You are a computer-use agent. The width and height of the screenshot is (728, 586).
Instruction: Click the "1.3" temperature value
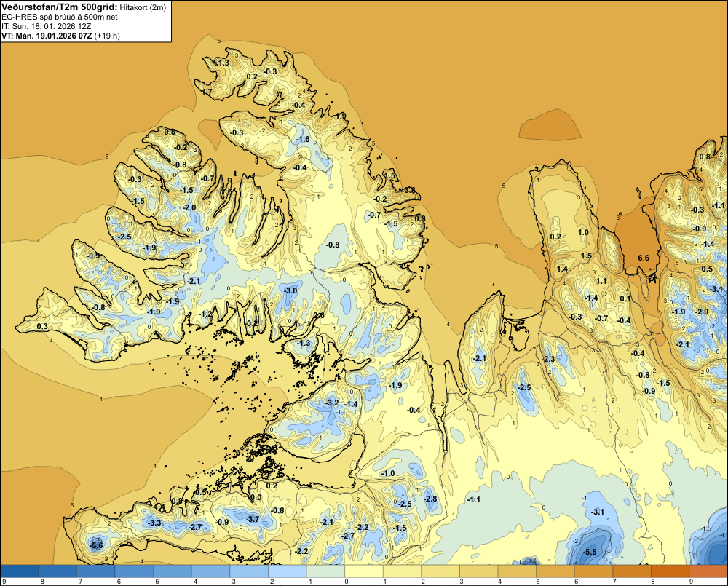click(x=223, y=63)
